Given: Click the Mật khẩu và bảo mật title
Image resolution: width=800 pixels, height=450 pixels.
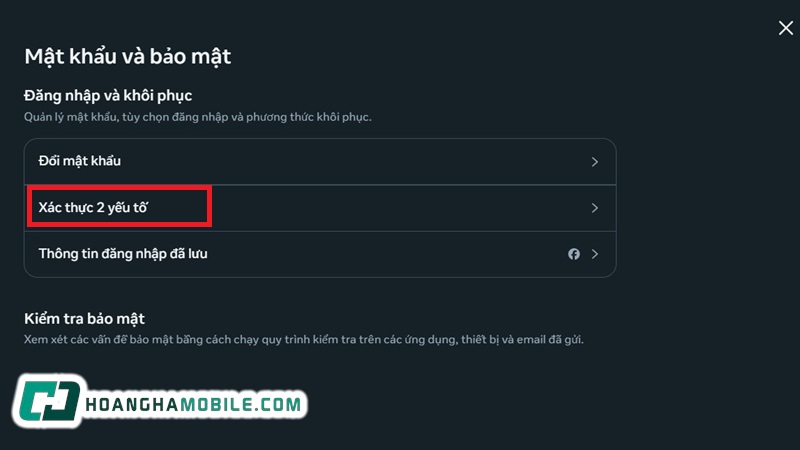Looking at the screenshot, I should point(127,56).
